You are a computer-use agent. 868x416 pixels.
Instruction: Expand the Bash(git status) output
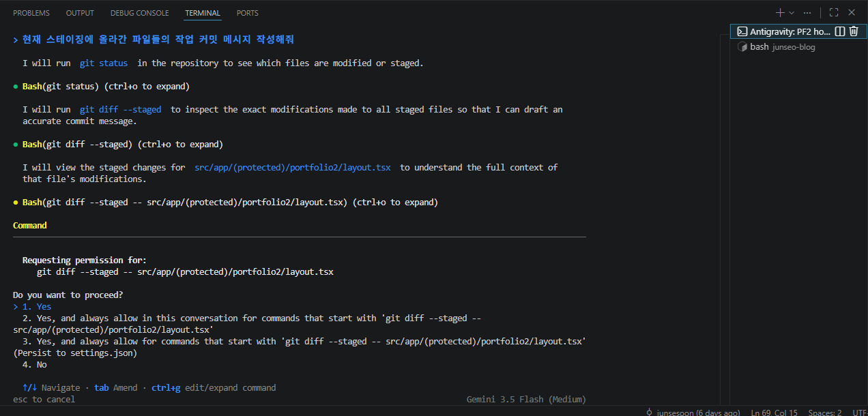(x=106, y=87)
